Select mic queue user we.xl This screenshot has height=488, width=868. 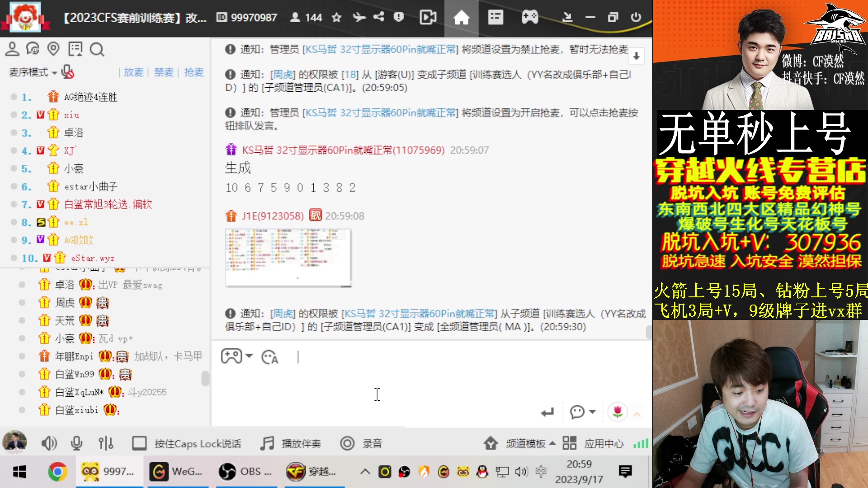pos(76,222)
